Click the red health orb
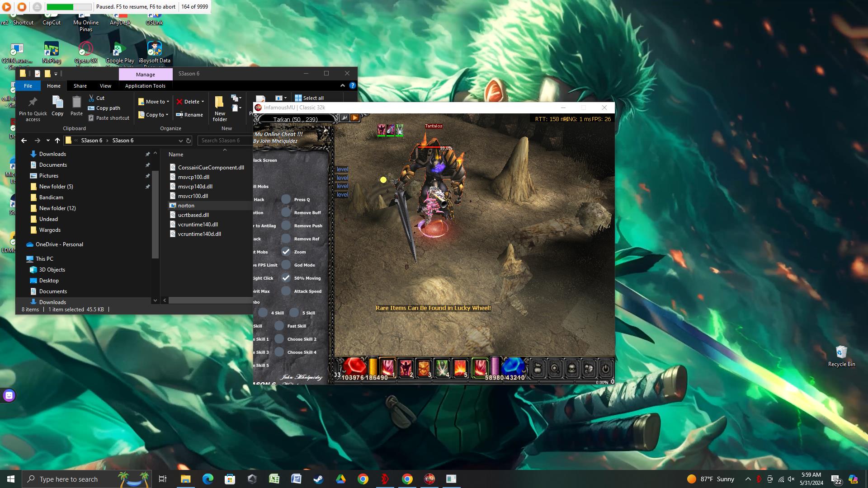Screen dimensions: 868x488 (x=355, y=367)
